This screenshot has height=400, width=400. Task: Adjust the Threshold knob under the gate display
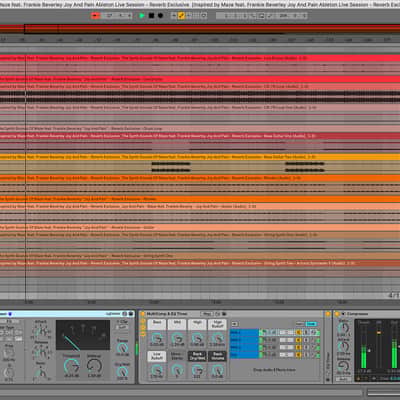[x=71, y=366]
